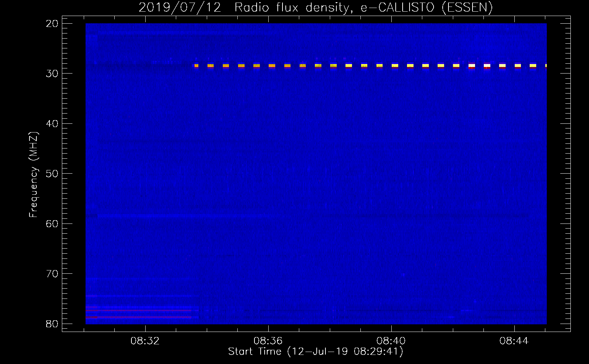Click the "40" frequency tick label
The image size is (589, 364).
click(x=52, y=124)
